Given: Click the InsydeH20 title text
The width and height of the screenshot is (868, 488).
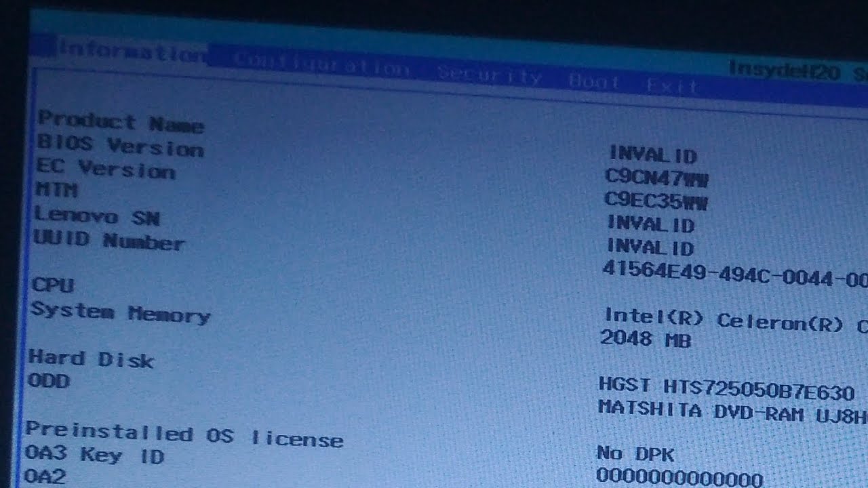Looking at the screenshot, I should tap(785, 70).
